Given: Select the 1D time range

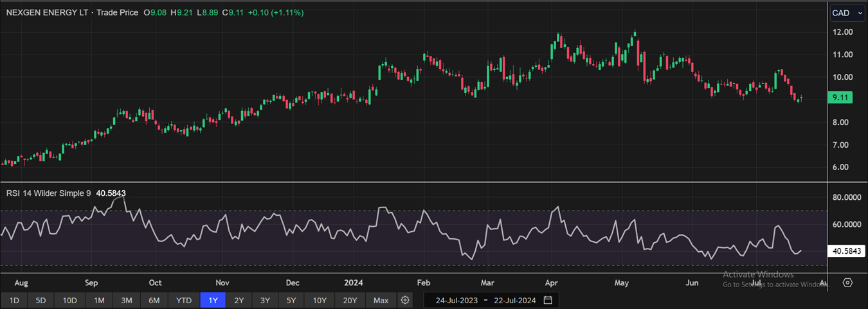Looking at the screenshot, I should coord(14,300).
